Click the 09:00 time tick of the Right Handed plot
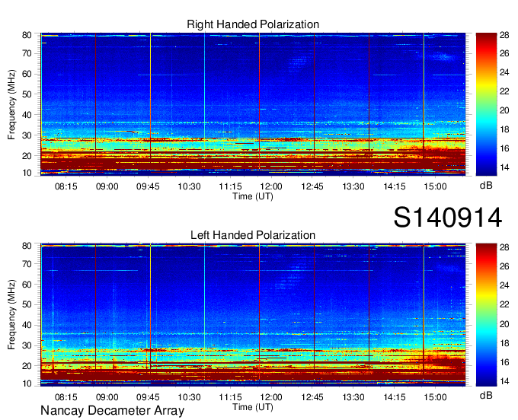The width and height of the screenshot is (518, 420). click(x=107, y=186)
